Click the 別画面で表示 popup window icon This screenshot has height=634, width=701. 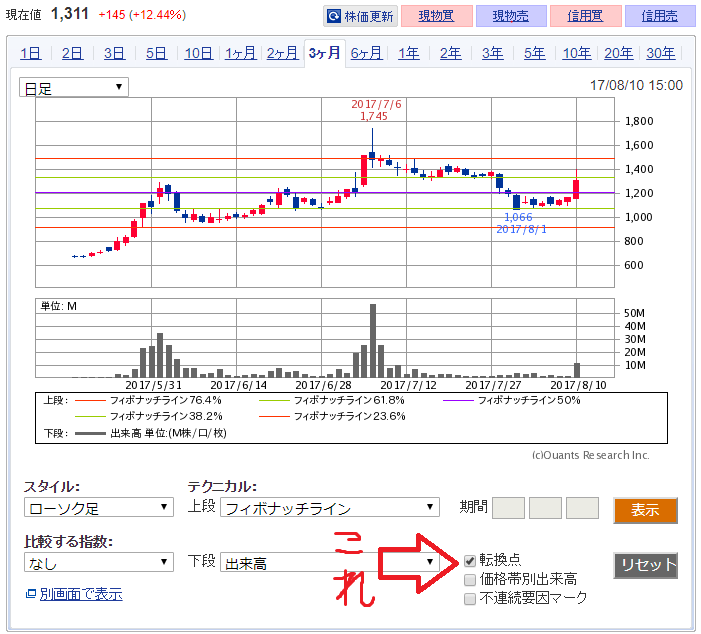pyautogui.click(x=31, y=594)
